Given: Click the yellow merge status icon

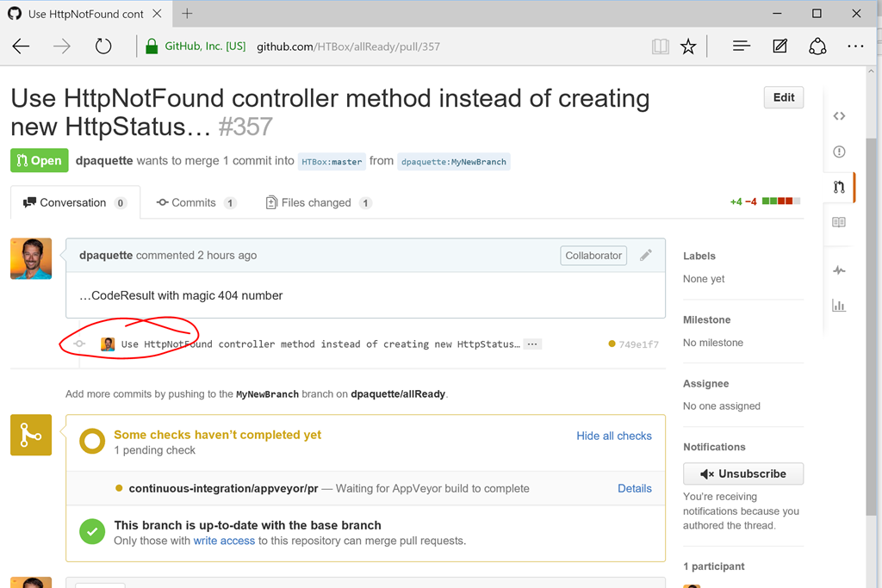Looking at the screenshot, I should pyautogui.click(x=31, y=435).
